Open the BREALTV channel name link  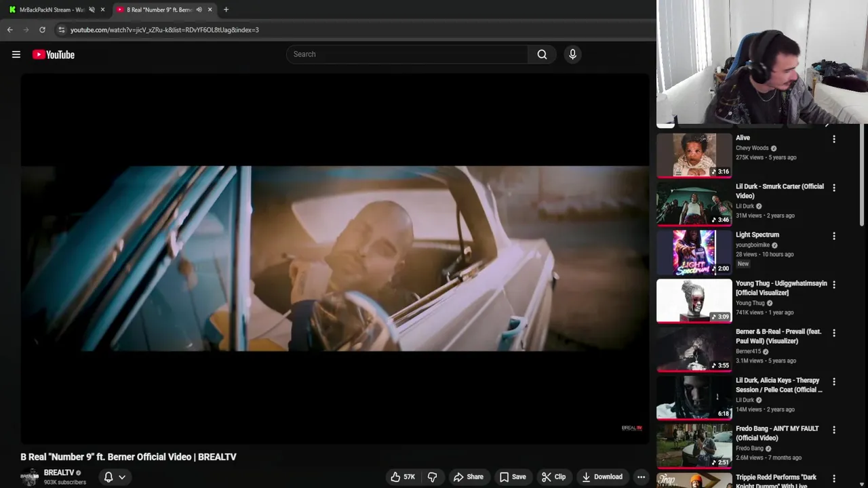(x=59, y=472)
